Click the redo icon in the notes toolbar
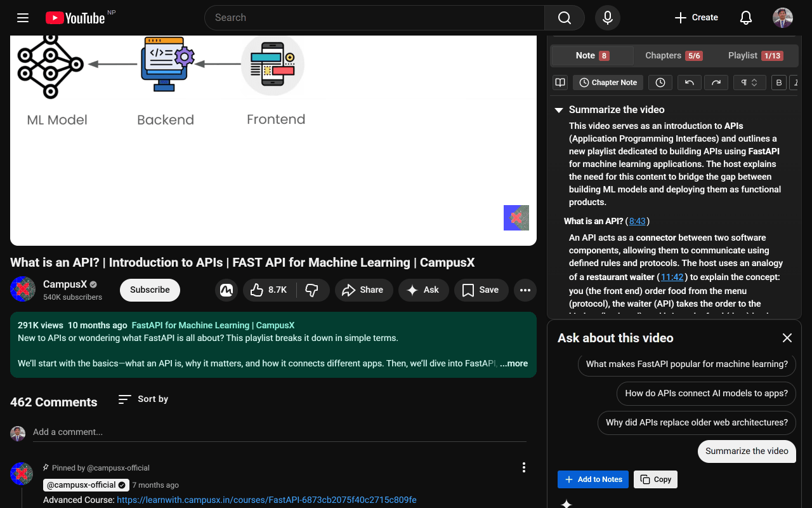 point(716,82)
